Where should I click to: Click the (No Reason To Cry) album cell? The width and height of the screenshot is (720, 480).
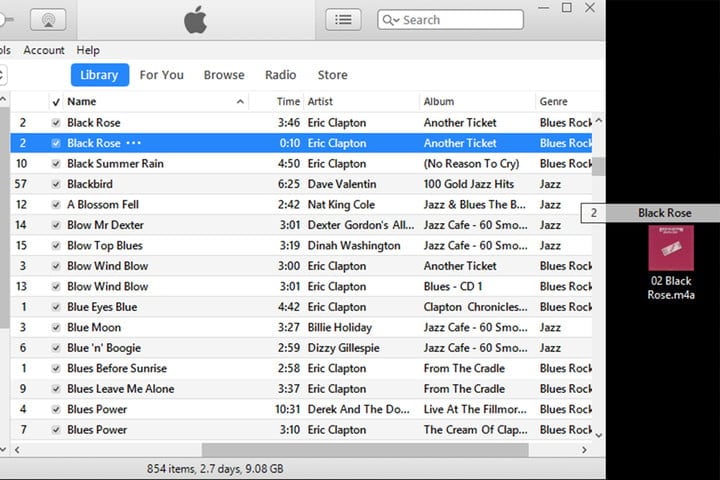pos(471,164)
